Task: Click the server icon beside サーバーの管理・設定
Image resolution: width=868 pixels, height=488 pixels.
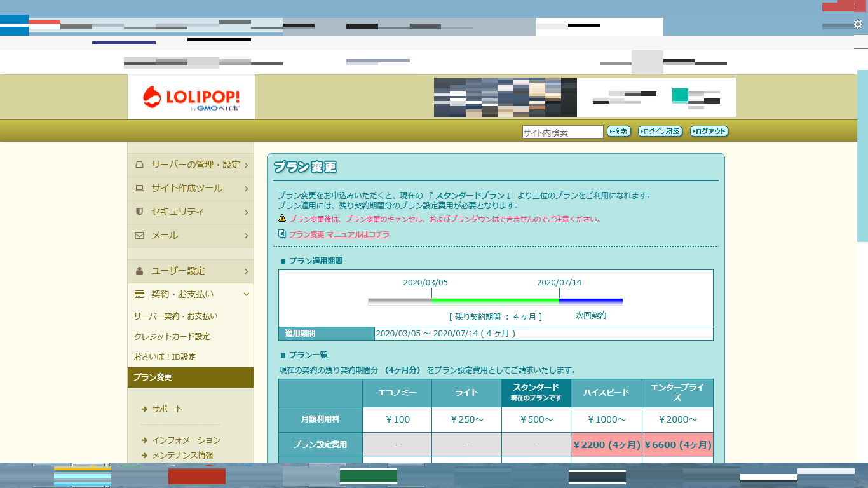Action: 139,165
